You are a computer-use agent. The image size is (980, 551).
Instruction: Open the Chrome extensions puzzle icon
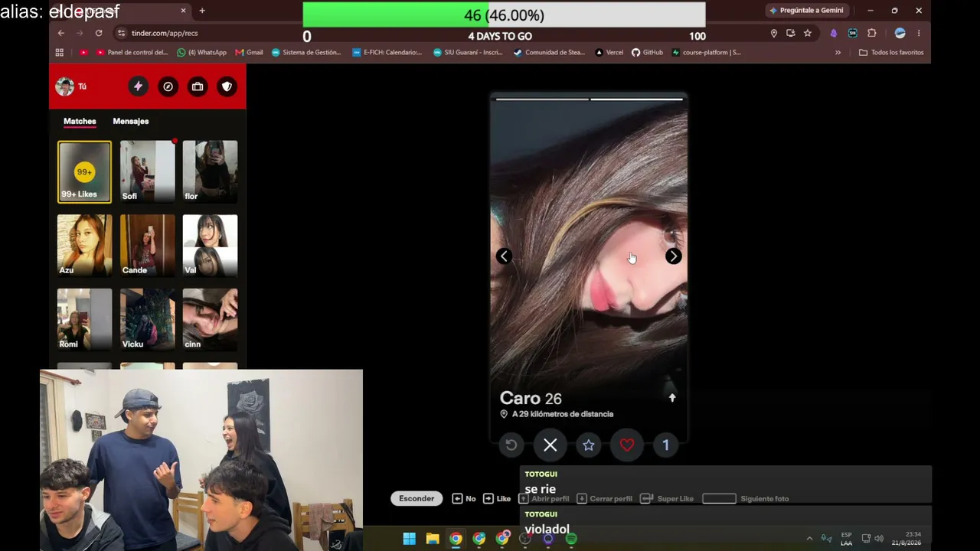click(871, 33)
